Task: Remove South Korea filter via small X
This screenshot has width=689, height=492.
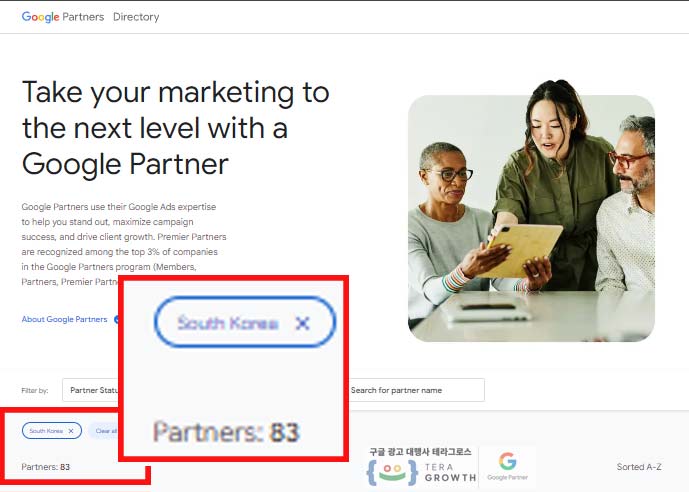Action: coord(71,431)
